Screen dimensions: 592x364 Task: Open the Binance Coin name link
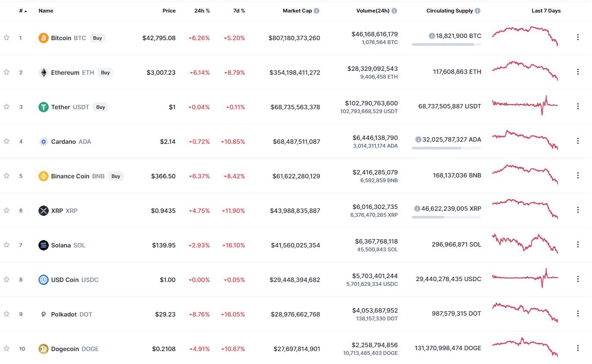70,176
